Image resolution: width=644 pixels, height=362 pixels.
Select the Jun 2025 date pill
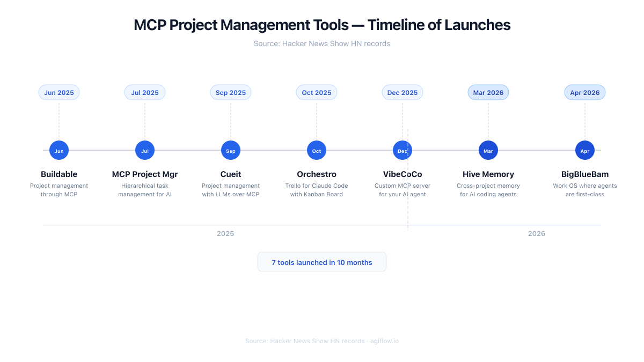59,93
